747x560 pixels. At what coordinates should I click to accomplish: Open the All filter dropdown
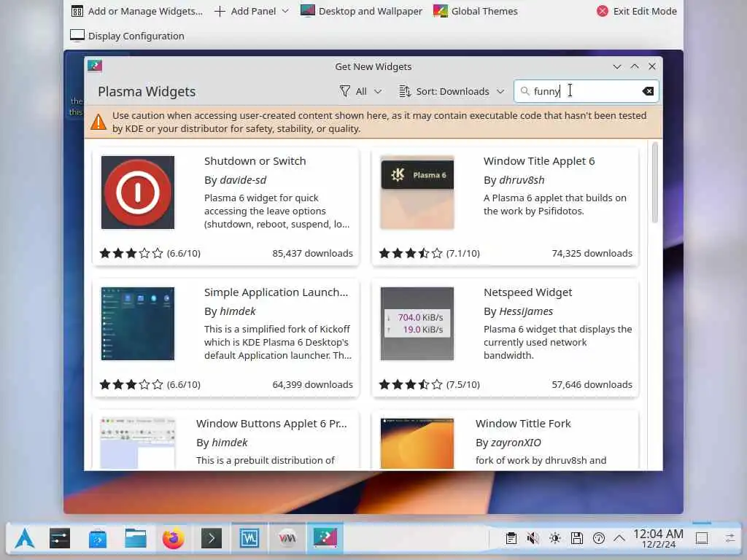tap(360, 91)
